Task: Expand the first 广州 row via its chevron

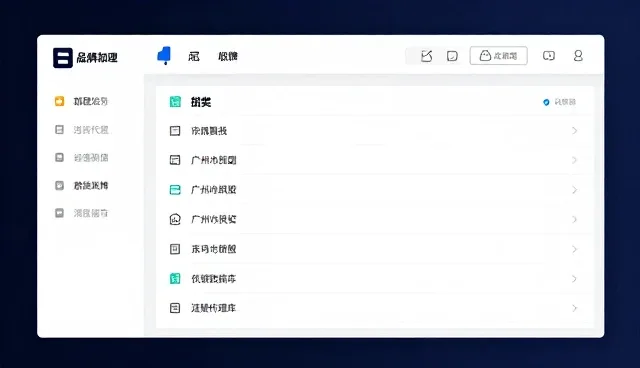Action: [574, 160]
